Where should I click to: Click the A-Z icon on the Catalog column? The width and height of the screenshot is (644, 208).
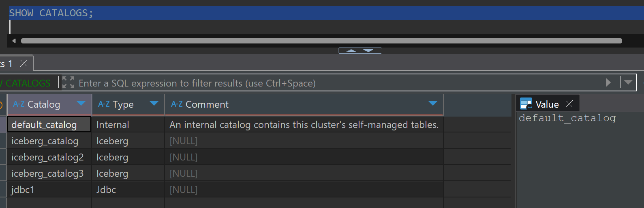pyautogui.click(x=19, y=104)
